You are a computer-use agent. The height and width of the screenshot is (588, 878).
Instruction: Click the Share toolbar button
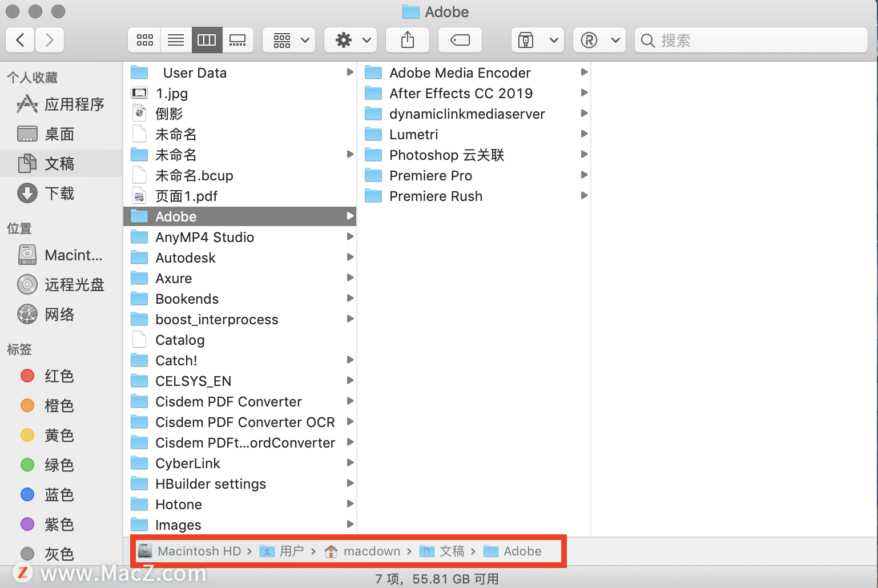tap(408, 40)
